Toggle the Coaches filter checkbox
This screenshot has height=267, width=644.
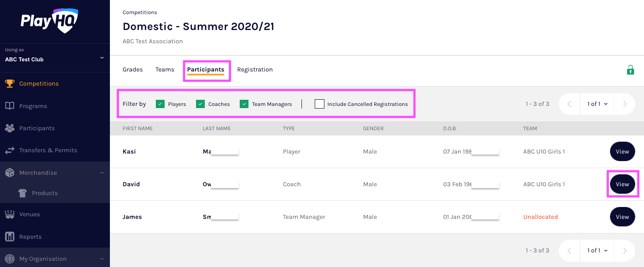[200, 104]
